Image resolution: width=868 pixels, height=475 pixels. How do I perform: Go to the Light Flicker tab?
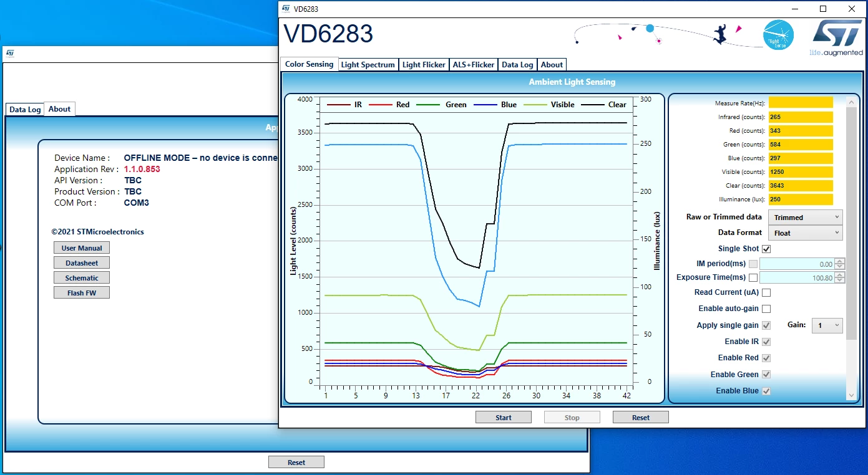424,64
